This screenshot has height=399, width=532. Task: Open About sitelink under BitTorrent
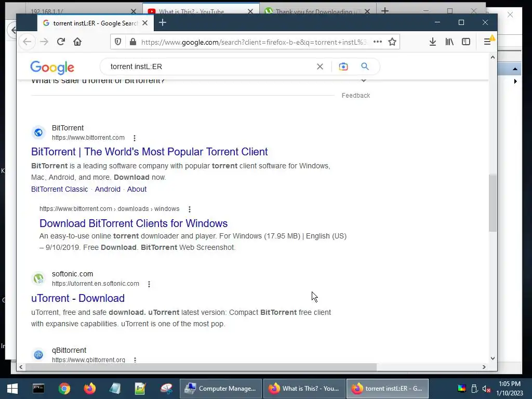[137, 189]
